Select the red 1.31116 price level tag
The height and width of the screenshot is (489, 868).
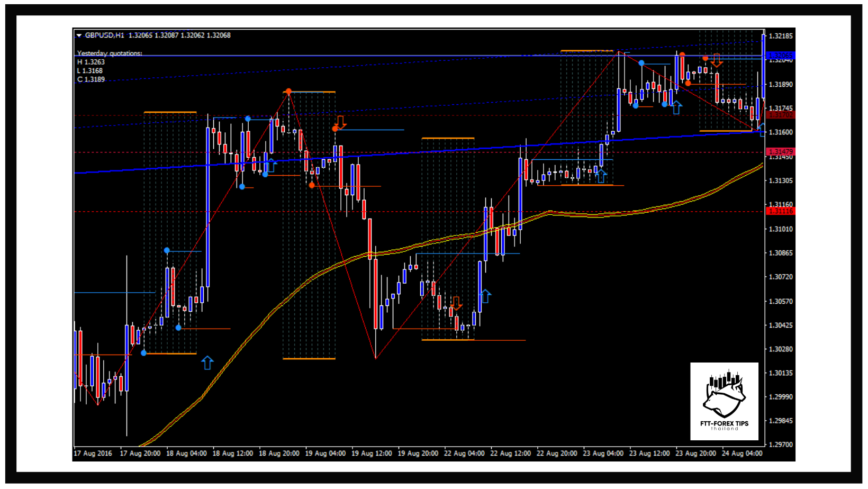coord(781,211)
